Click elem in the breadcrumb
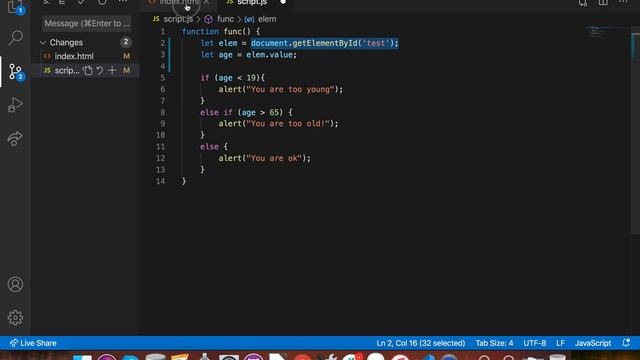Image resolution: width=640 pixels, height=360 pixels. (267, 19)
